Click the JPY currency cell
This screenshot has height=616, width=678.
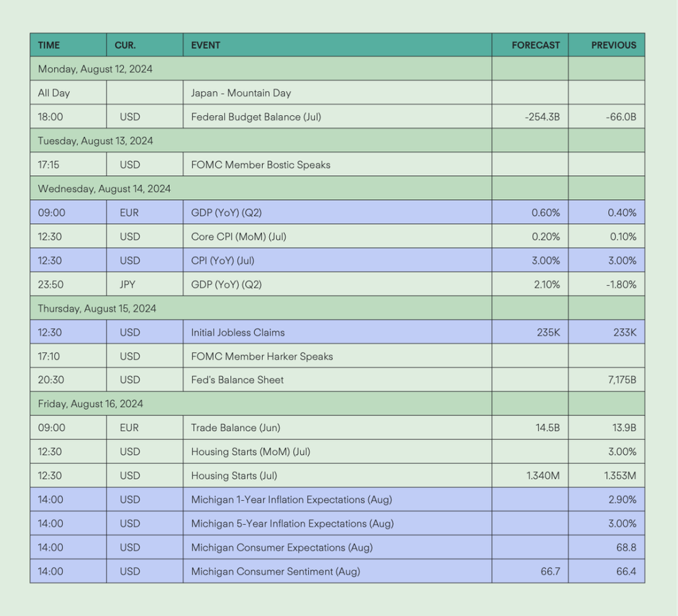pyautogui.click(x=127, y=285)
